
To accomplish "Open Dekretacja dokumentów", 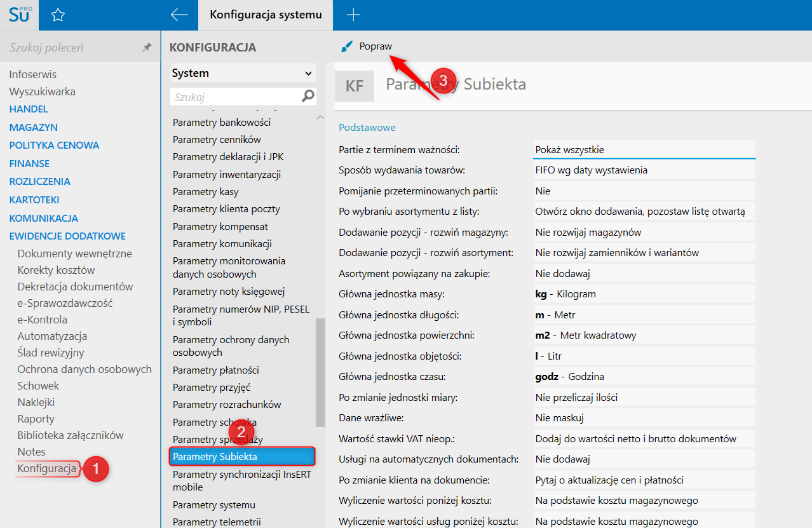I will click(x=75, y=287).
